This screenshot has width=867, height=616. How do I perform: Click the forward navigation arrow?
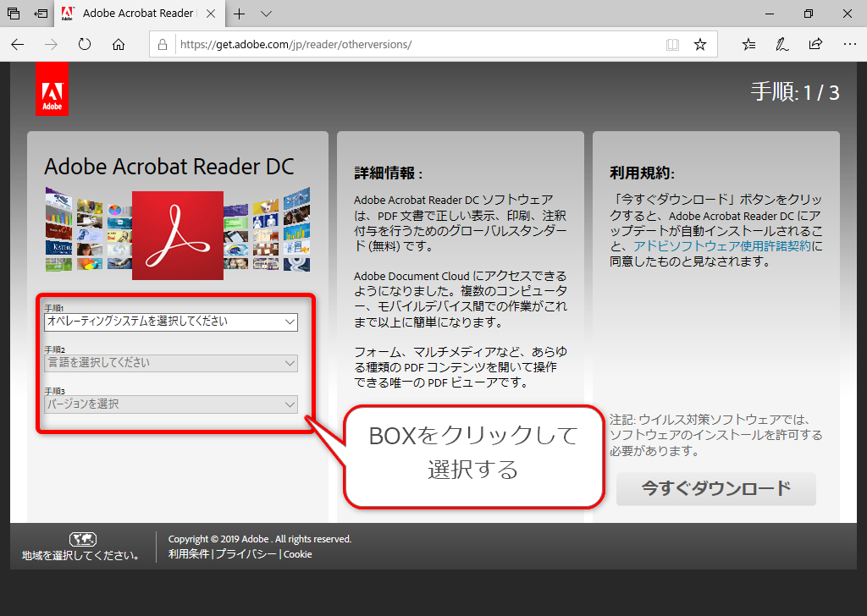coord(51,44)
